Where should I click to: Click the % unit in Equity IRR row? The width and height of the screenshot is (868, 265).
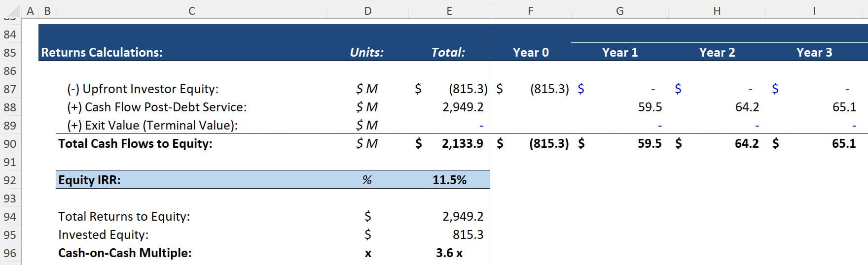click(x=367, y=180)
